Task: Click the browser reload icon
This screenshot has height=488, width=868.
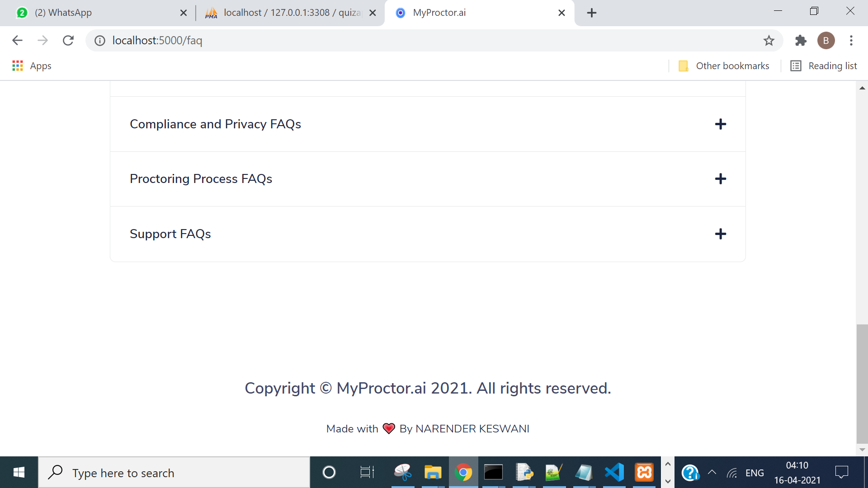Action: (68, 41)
